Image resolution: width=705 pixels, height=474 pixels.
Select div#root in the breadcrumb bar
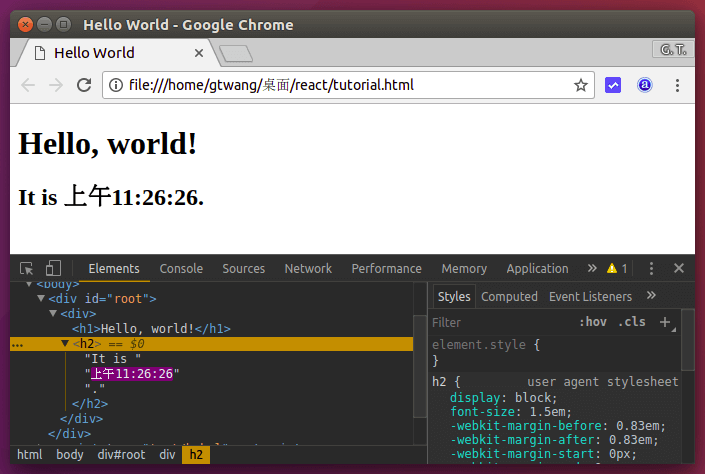[121, 454]
